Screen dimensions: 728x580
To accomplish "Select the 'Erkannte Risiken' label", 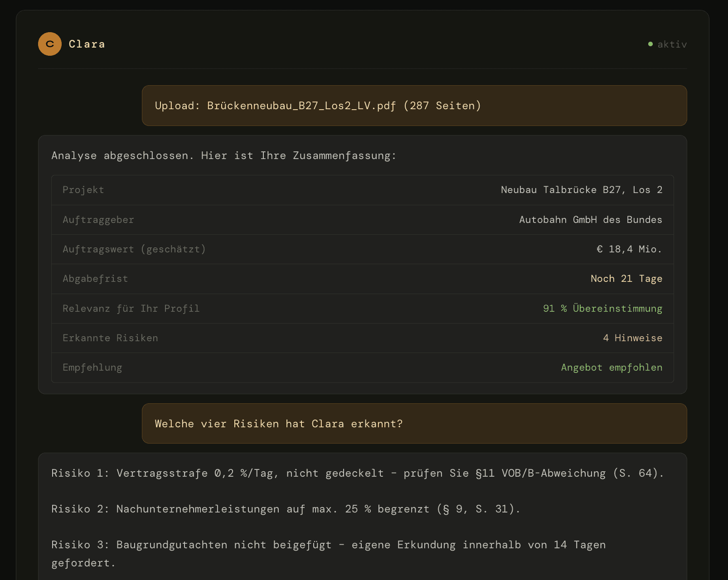I will click(x=110, y=338).
